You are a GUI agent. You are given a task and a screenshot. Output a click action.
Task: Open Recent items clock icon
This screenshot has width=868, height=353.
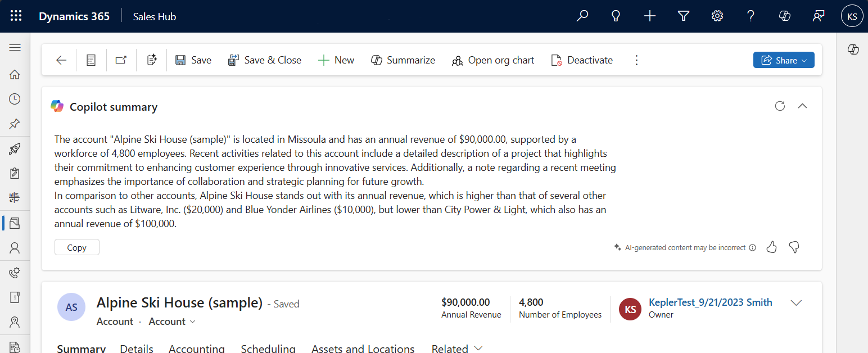(x=15, y=99)
